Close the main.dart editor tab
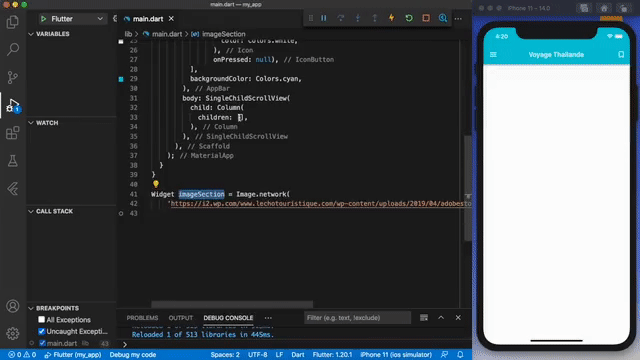Screen dimensions: 640x360 pyautogui.click(x=171, y=19)
